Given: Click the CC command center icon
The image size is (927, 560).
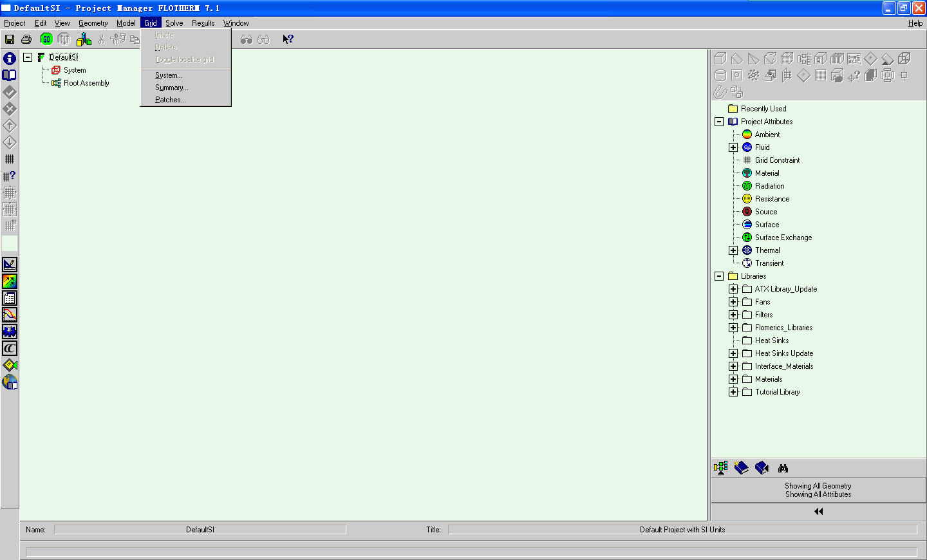Looking at the screenshot, I should (x=10, y=348).
